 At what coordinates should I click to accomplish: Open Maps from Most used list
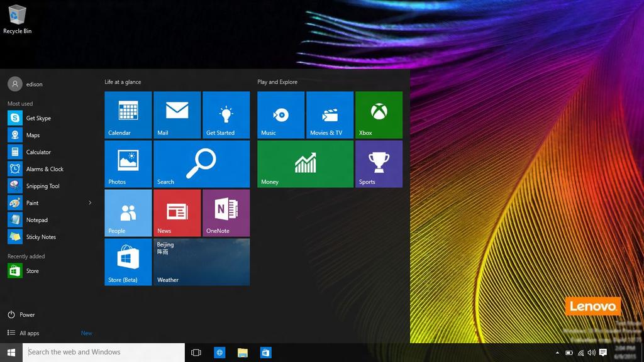[x=50, y=135]
